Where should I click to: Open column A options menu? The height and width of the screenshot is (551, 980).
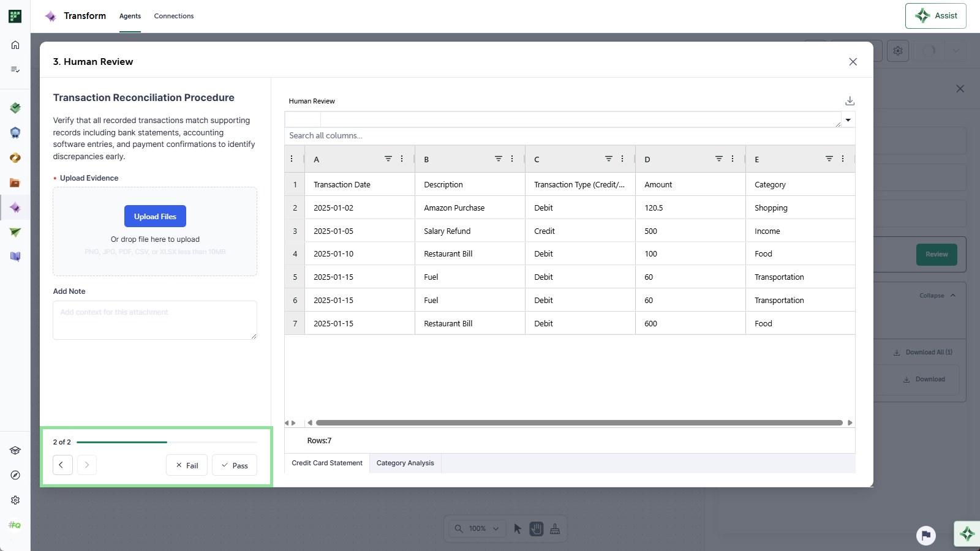point(402,159)
